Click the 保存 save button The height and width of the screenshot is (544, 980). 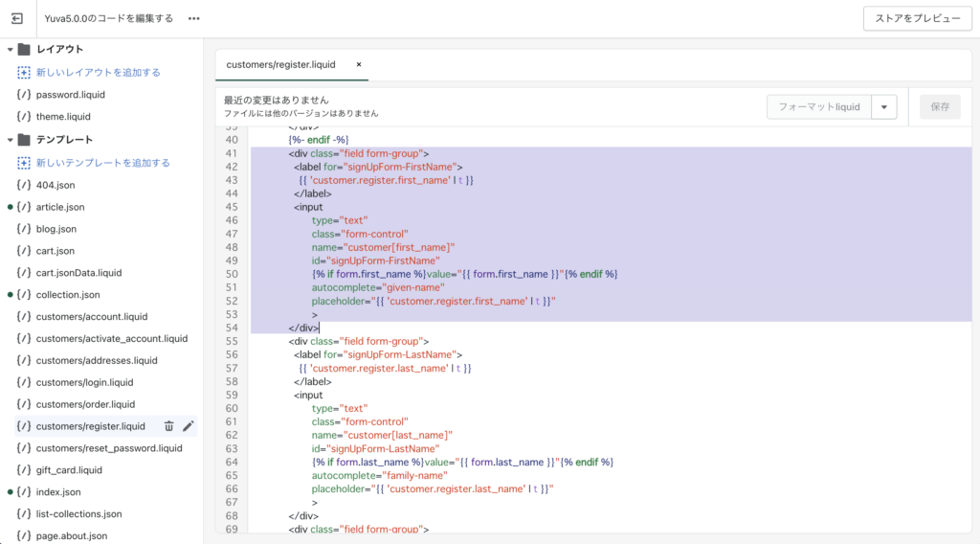click(940, 107)
